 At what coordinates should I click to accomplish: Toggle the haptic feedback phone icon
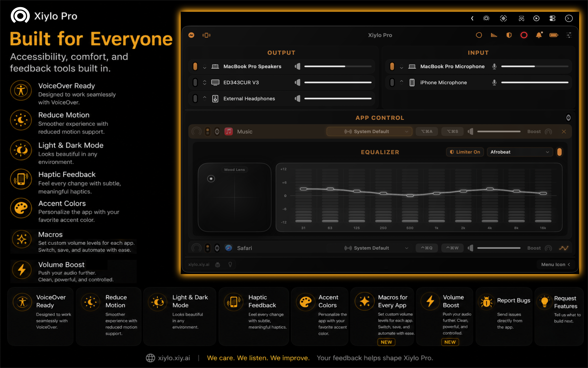point(206,35)
